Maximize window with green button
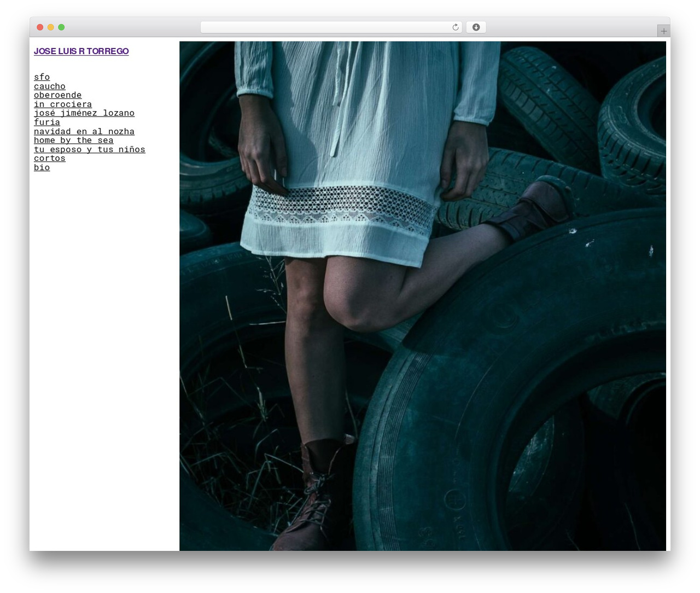 click(61, 27)
